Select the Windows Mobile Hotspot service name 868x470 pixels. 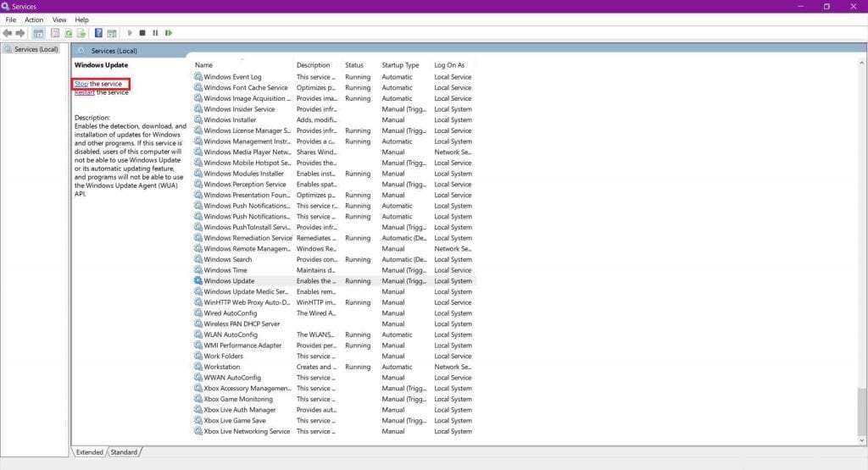pos(247,163)
